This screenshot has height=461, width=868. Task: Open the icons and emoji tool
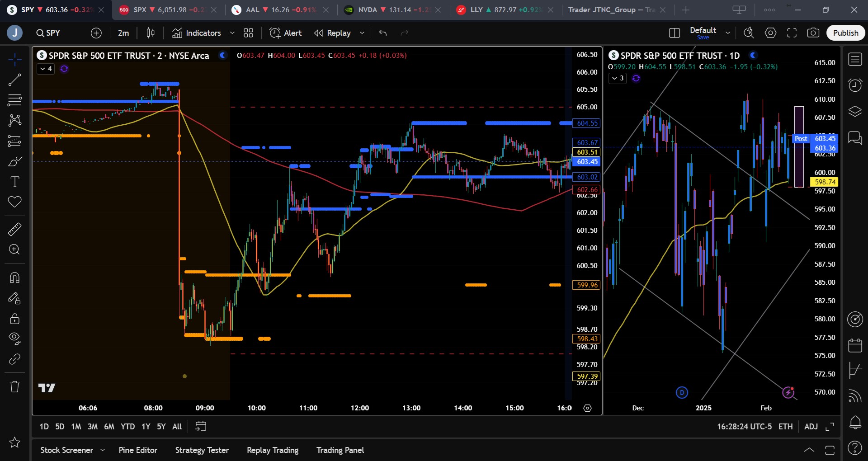pos(14,202)
